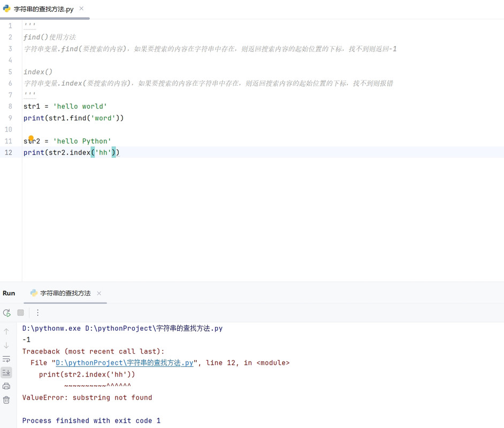Image resolution: width=504 pixels, height=428 pixels.
Task: Stop the running process
Action: (20, 312)
